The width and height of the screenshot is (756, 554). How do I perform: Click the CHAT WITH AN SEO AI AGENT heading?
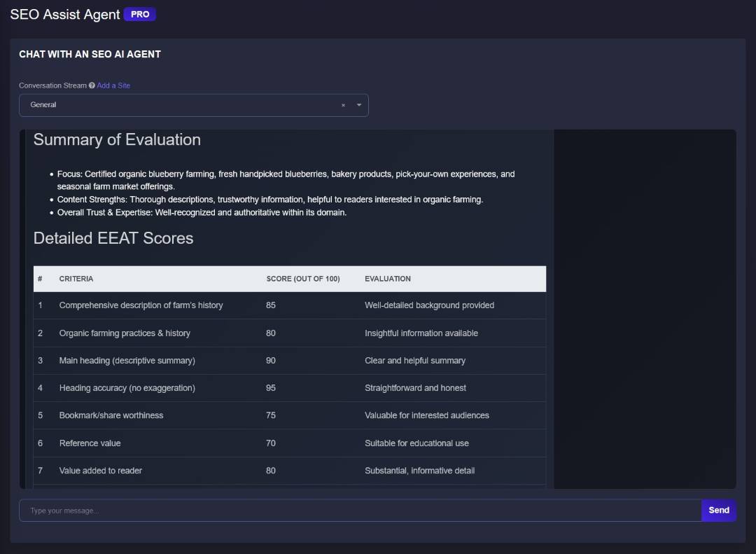[x=90, y=54]
